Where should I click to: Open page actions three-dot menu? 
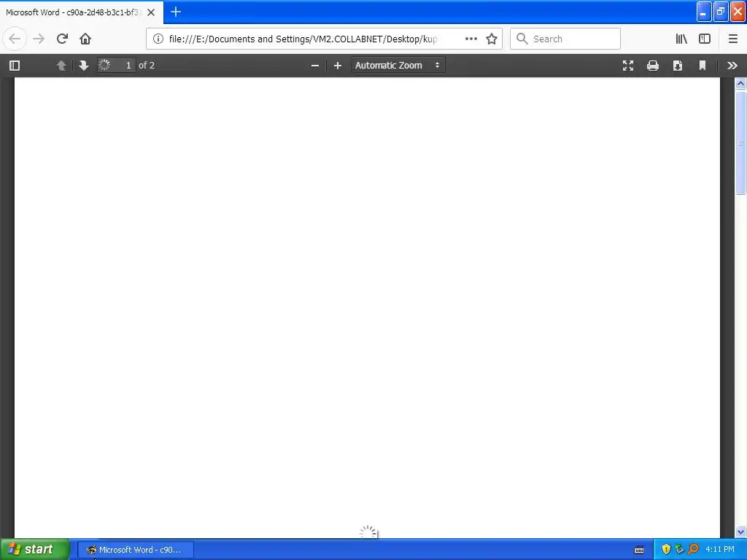[x=471, y=39]
